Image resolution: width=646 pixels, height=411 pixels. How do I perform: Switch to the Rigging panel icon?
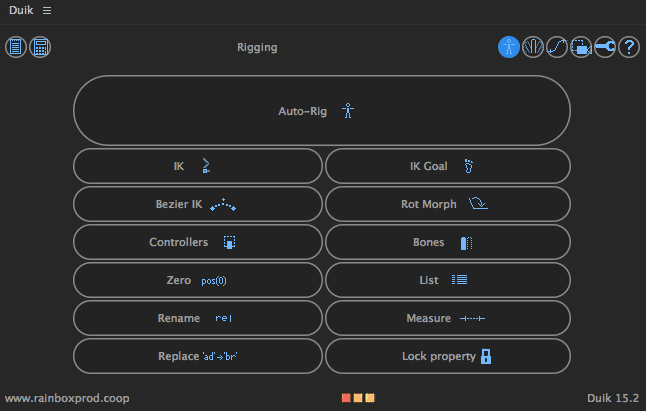[509, 47]
